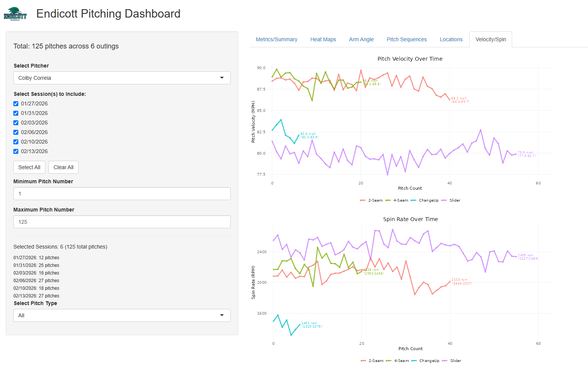Click the Select All button
588x378 pixels.
(29, 167)
